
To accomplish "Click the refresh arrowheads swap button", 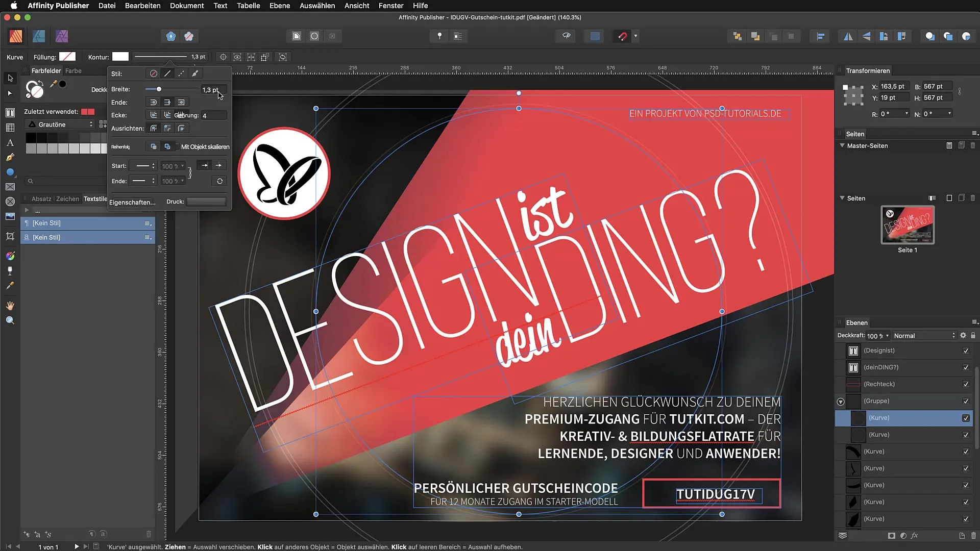I will pyautogui.click(x=219, y=181).
